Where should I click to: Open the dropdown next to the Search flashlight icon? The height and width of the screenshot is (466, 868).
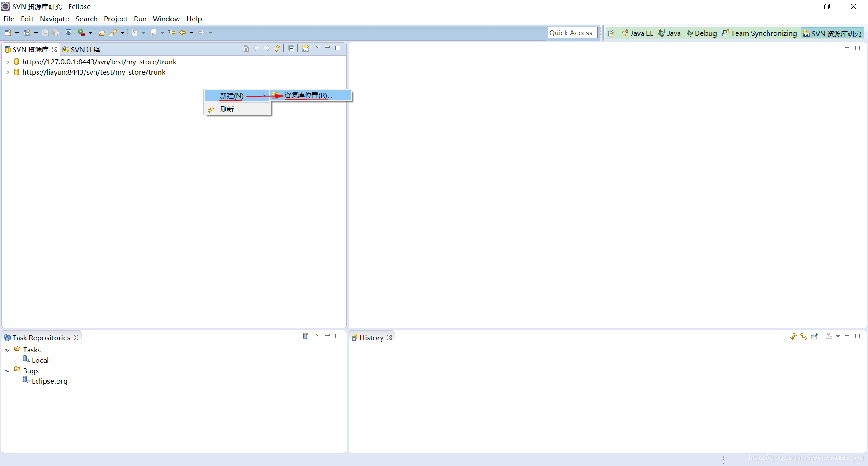(122, 33)
